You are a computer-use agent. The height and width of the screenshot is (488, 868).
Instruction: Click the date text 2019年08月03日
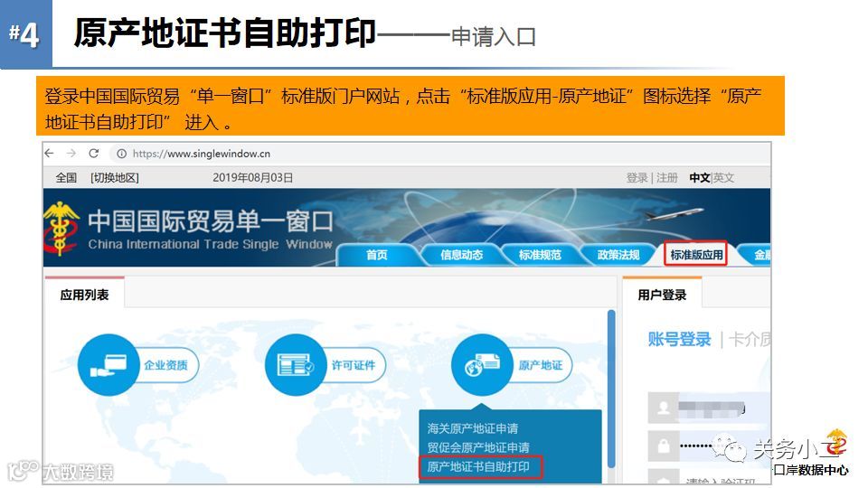[252, 178]
